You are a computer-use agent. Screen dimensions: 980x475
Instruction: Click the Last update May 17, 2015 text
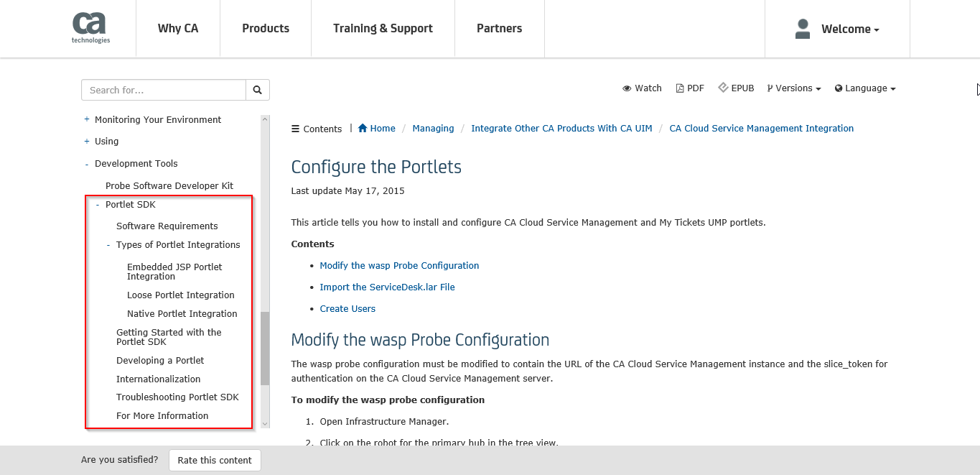pyautogui.click(x=347, y=191)
